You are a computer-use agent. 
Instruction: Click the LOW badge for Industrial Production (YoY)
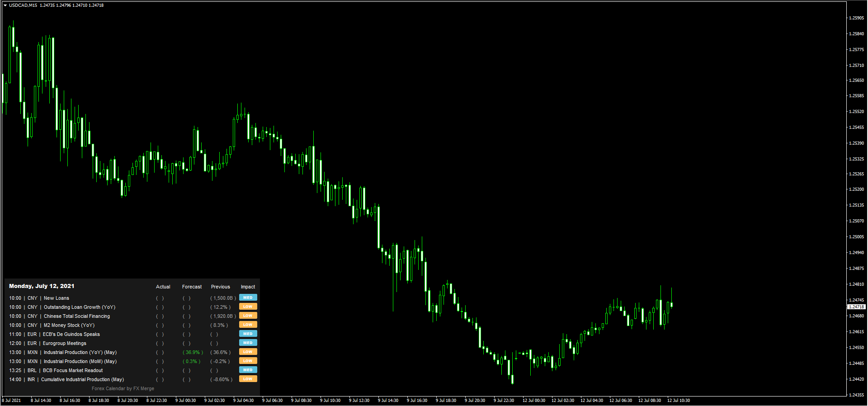pos(248,352)
